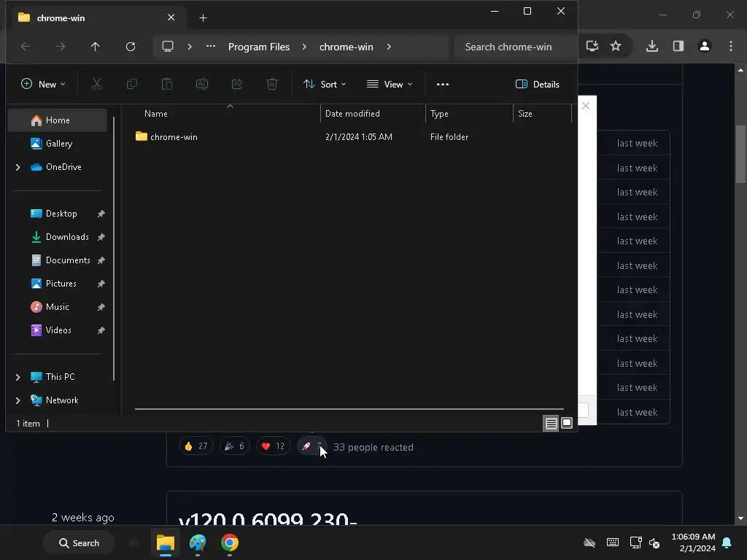The image size is (747, 560).
Task: Focus the Search chrome-win field
Action: pyautogui.click(x=514, y=47)
